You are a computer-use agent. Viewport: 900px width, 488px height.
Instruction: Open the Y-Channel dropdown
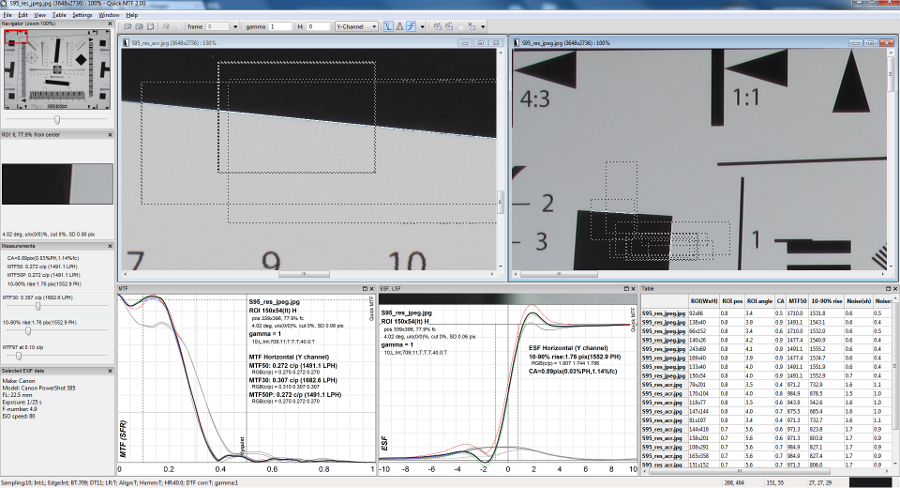(x=356, y=27)
